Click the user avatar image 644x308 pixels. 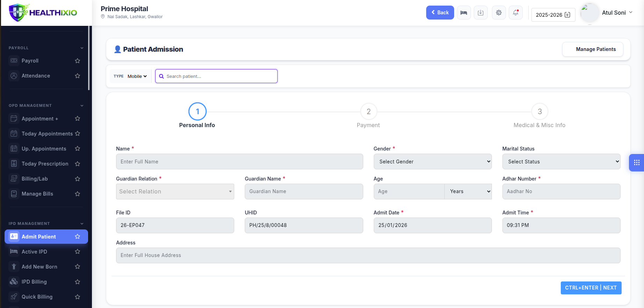(x=589, y=13)
